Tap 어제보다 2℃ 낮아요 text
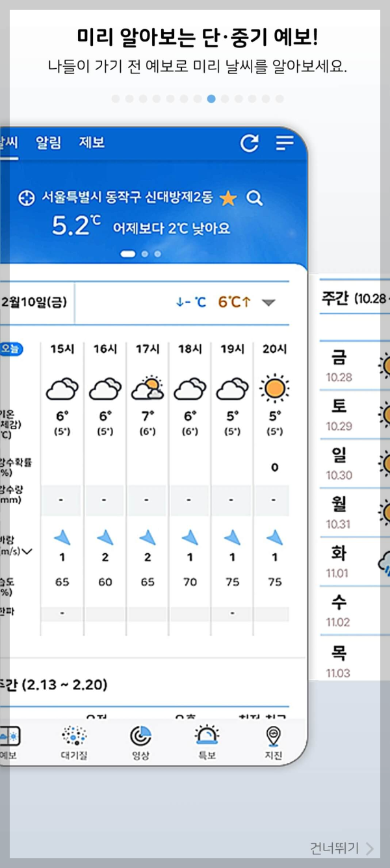This screenshot has height=868, width=390. 172,229
